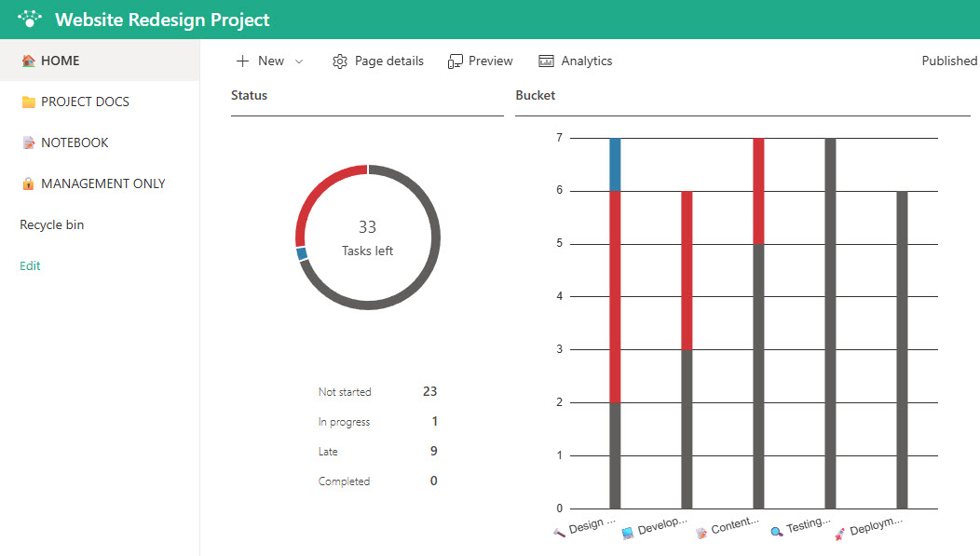Click the site logo beside the project title
The width and height of the screenshot is (980, 556).
click(29, 19)
